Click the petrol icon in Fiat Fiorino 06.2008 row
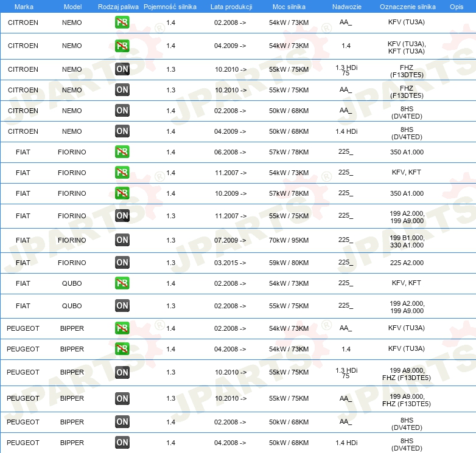Screen dimensions: 476x453 122,152
